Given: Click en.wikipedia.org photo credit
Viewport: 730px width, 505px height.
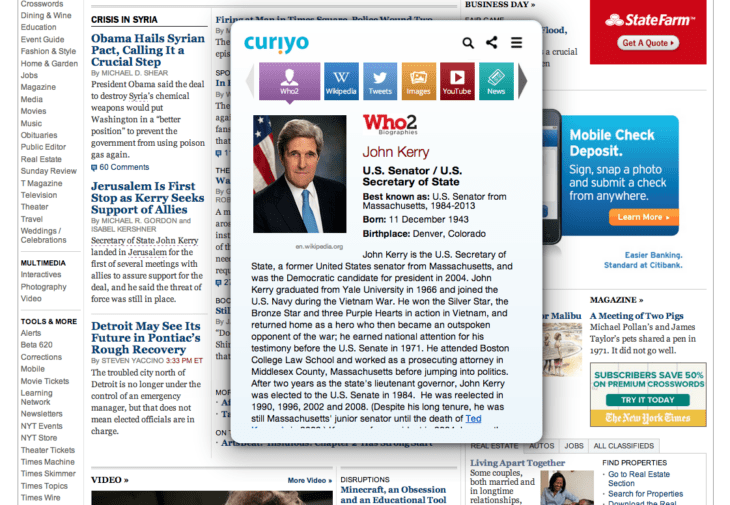Looking at the screenshot, I should pos(319,247).
